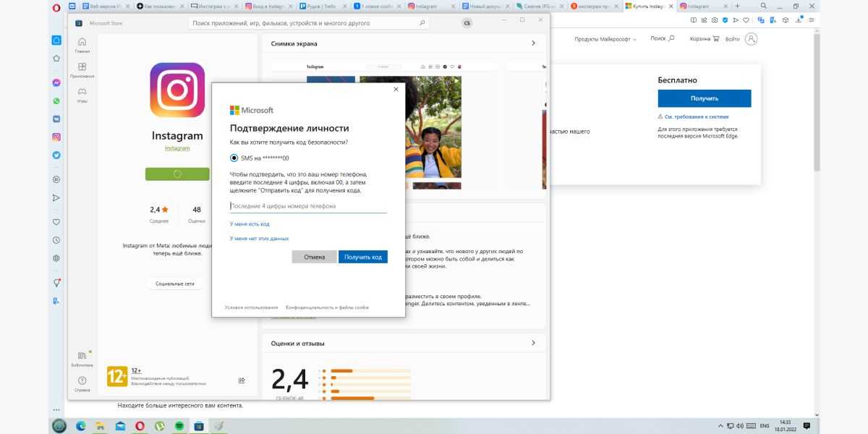
Task: Click the У меня есть код link
Action: tap(250, 224)
